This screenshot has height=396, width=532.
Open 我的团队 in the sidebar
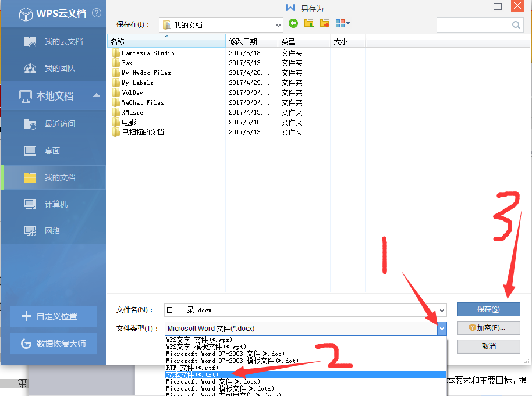click(x=54, y=68)
